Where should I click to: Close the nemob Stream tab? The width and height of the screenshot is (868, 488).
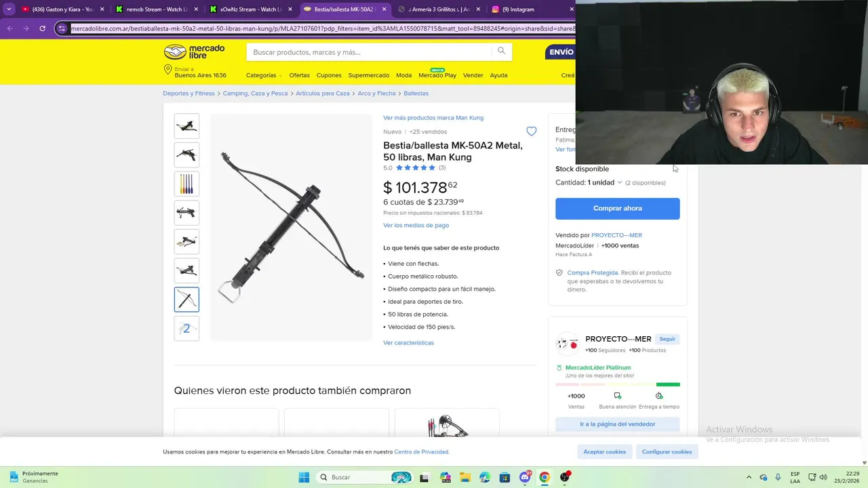click(x=197, y=9)
